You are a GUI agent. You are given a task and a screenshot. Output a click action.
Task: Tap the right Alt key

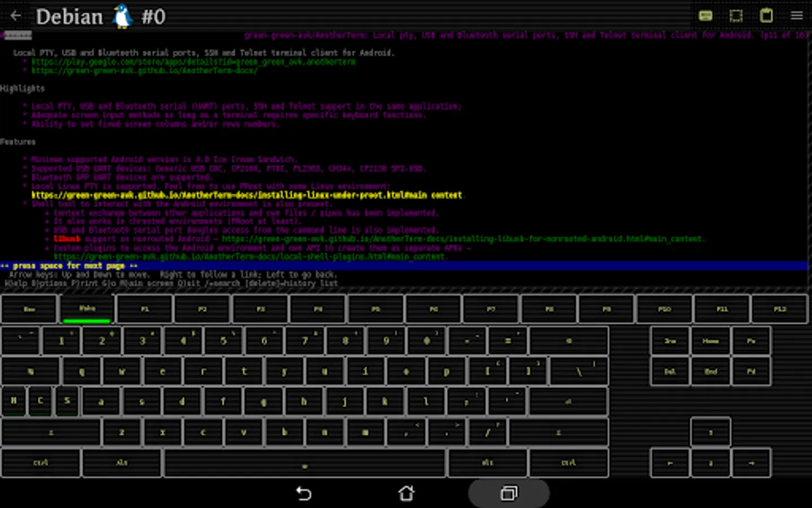(488, 463)
